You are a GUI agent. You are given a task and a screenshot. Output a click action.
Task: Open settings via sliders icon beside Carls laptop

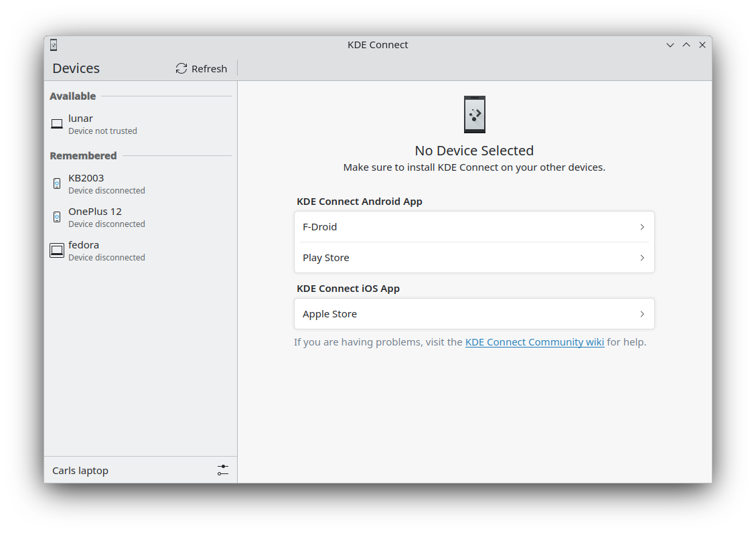223,470
